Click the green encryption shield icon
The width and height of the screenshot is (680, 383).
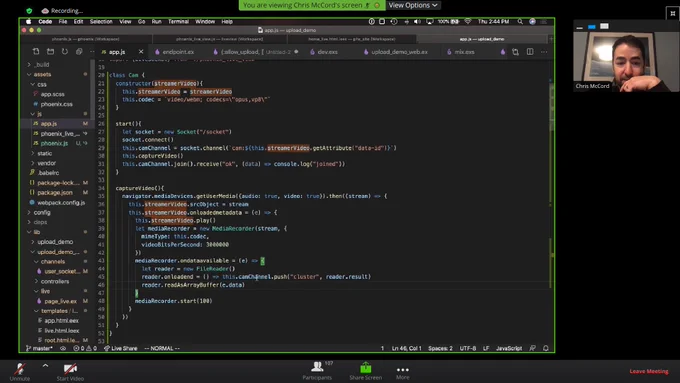[x=29, y=10]
